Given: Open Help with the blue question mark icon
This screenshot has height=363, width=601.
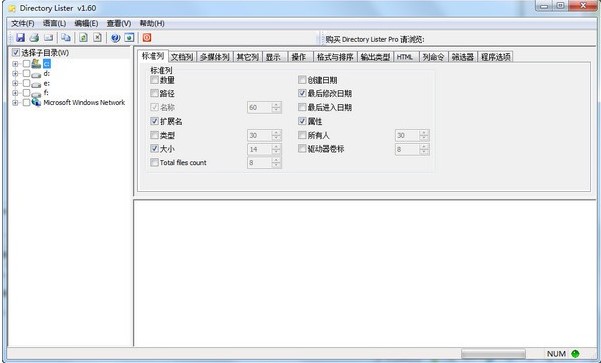Looking at the screenshot, I should point(115,38).
